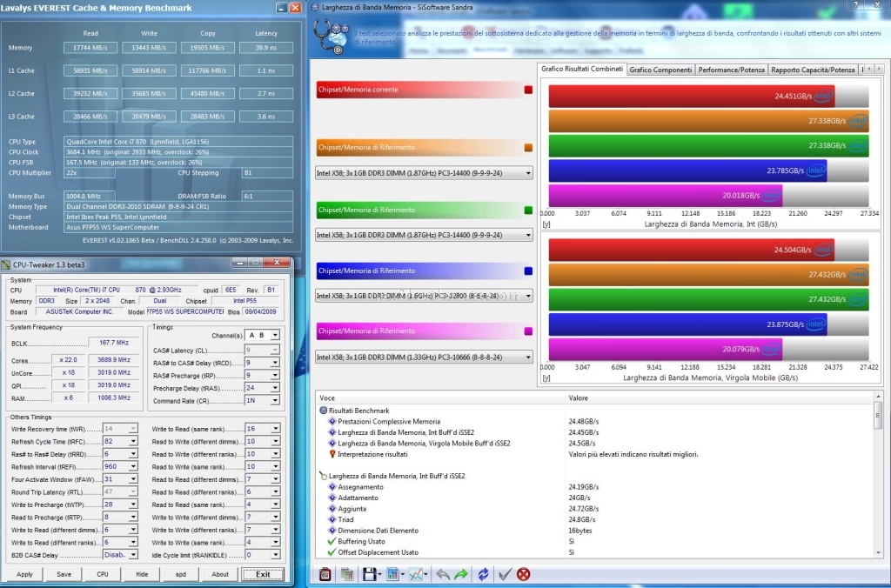Screen dimensions: 891x588
Task: Open the B2B CAS# Delay dropdown
Action: (120, 554)
